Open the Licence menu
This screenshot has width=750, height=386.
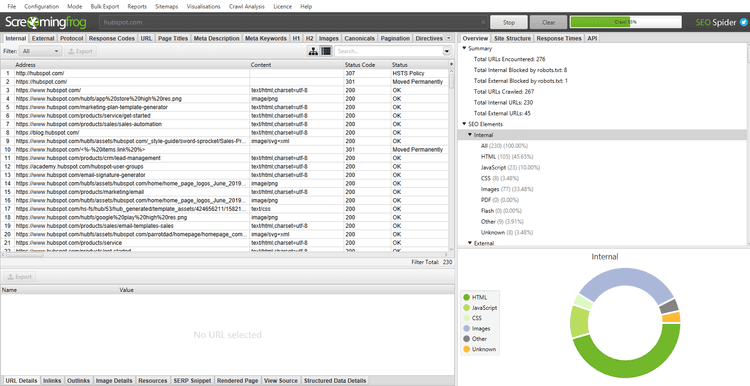pos(283,7)
